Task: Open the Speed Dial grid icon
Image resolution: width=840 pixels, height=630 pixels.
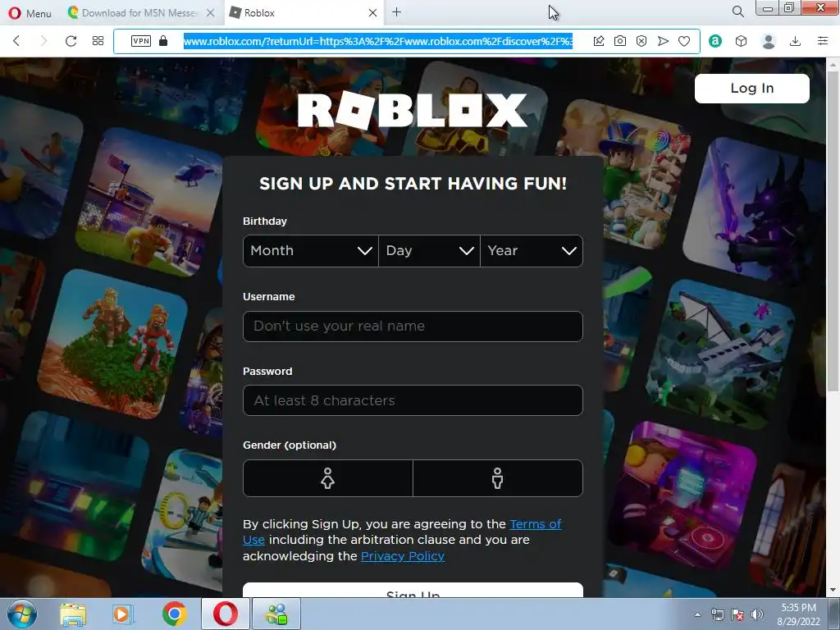Action: pyautogui.click(x=98, y=41)
